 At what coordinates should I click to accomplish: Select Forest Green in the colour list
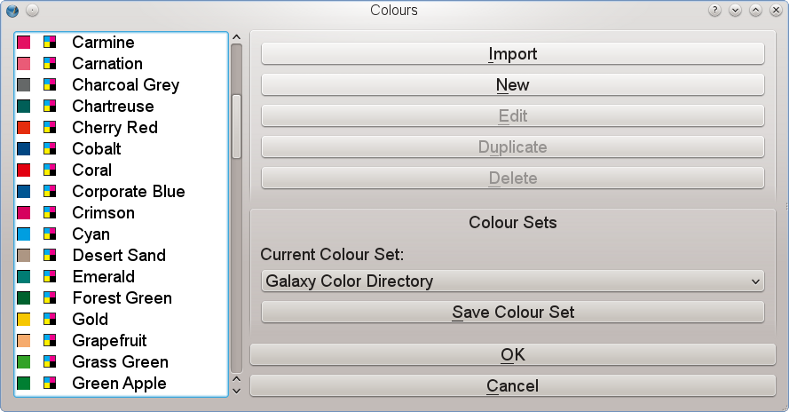[x=122, y=298]
